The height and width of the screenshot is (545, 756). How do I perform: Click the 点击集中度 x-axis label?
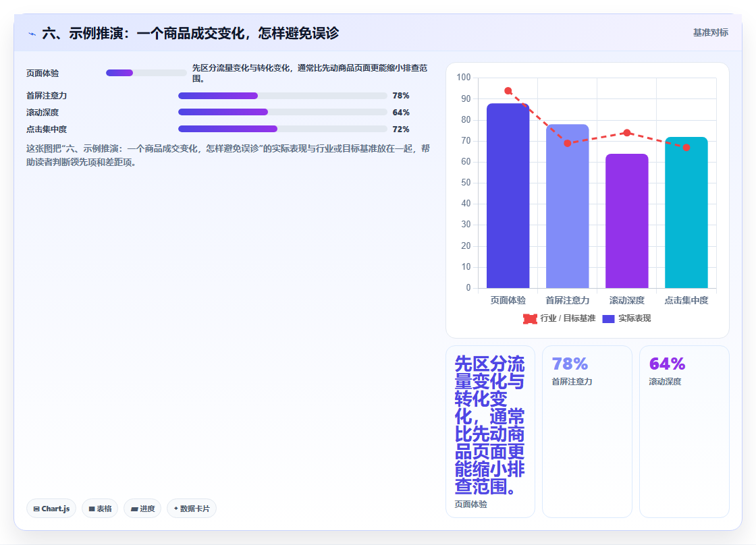[686, 300]
